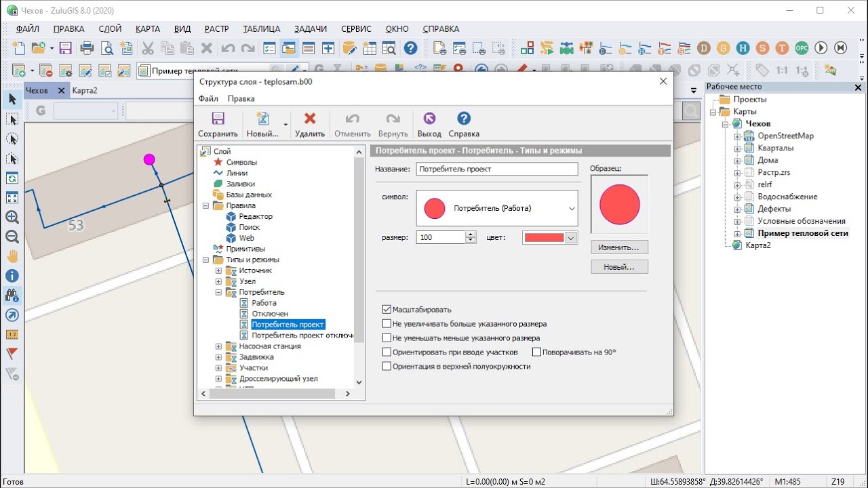The height and width of the screenshot is (488, 868).
Task: Open Справка help icon in the dialog
Action: click(464, 119)
